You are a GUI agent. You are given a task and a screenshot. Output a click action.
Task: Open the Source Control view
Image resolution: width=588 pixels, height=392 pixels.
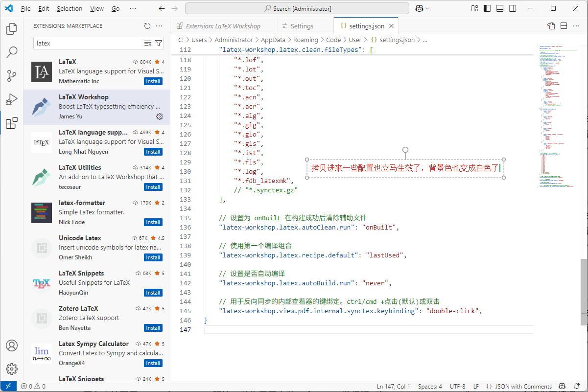pyautogui.click(x=12, y=76)
